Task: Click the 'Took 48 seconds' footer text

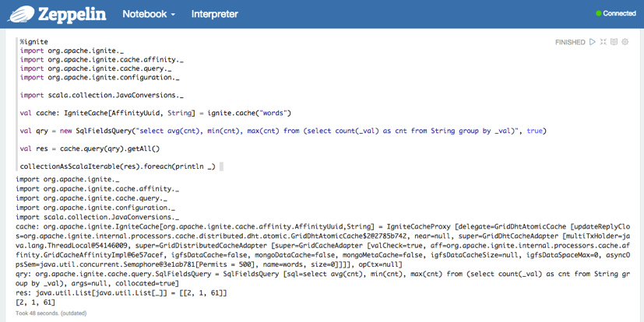Action: (x=52, y=313)
